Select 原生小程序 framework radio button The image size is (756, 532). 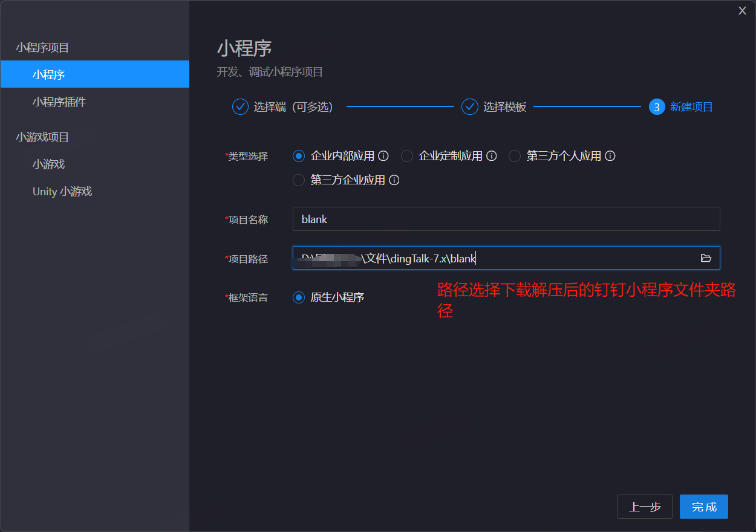[298, 297]
